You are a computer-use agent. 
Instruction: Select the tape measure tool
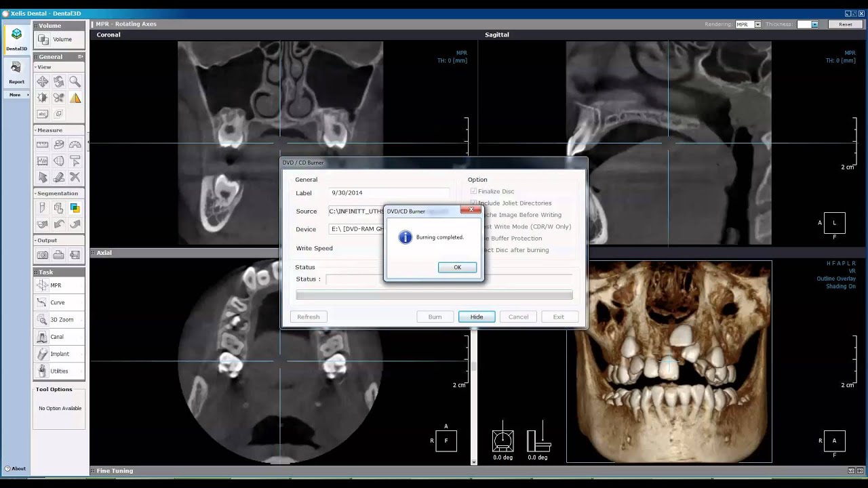click(59, 144)
